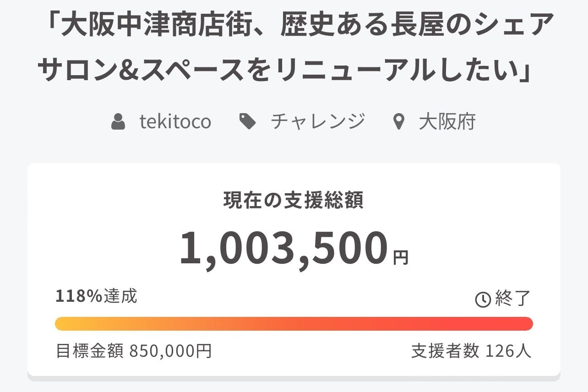
Task: Click the 終了 status label
Action: point(512,299)
